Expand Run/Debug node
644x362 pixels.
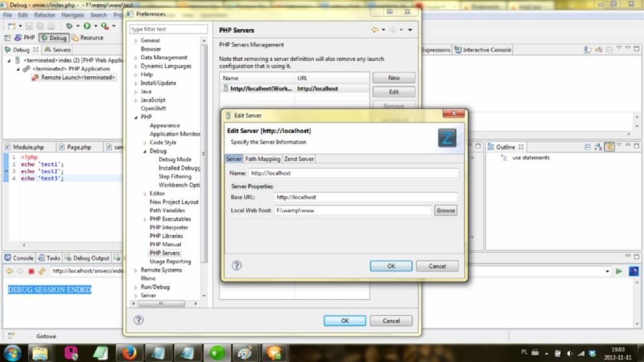tap(136, 287)
